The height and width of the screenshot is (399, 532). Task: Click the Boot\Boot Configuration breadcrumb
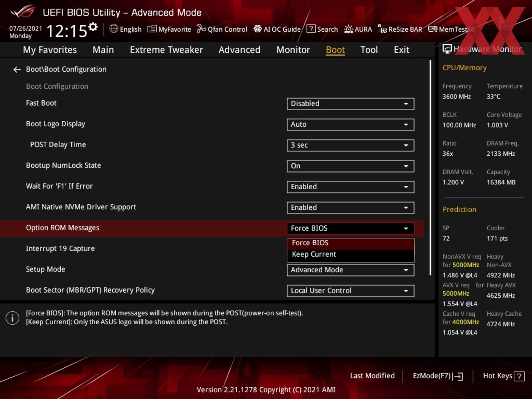pos(66,69)
